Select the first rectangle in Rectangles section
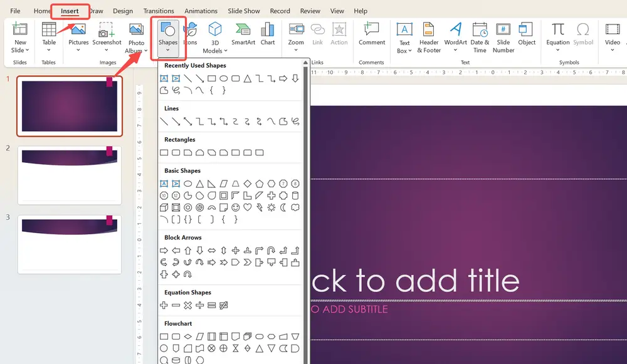Screen dimensions: 627x364 164,153
